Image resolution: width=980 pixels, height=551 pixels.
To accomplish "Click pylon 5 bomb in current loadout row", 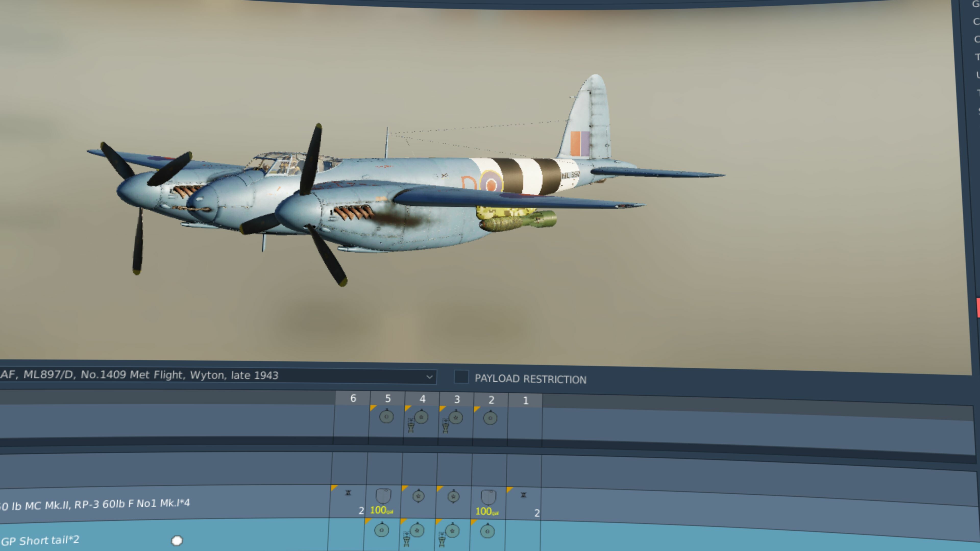I will tap(386, 416).
